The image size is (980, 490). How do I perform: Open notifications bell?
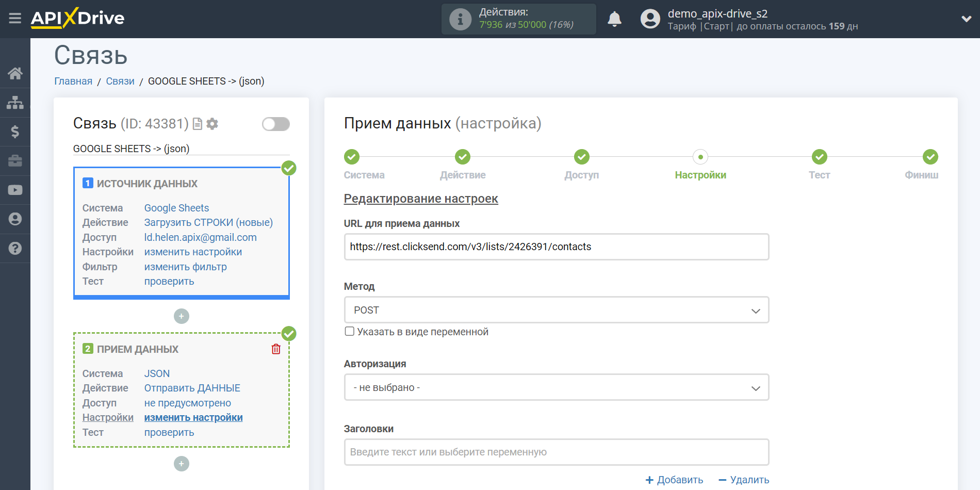coord(614,19)
